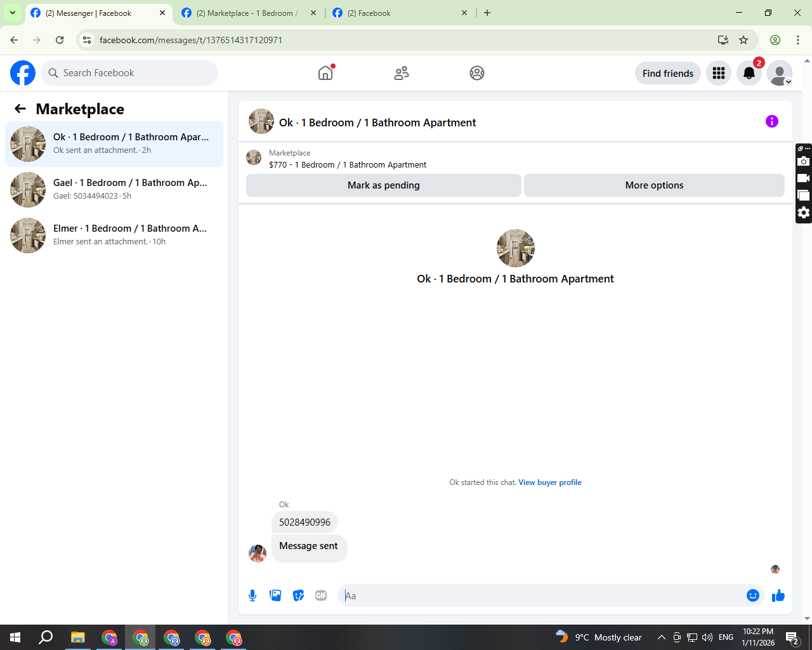Click the chat header listing avatar
The height and width of the screenshot is (650, 812).
pyautogui.click(x=261, y=121)
